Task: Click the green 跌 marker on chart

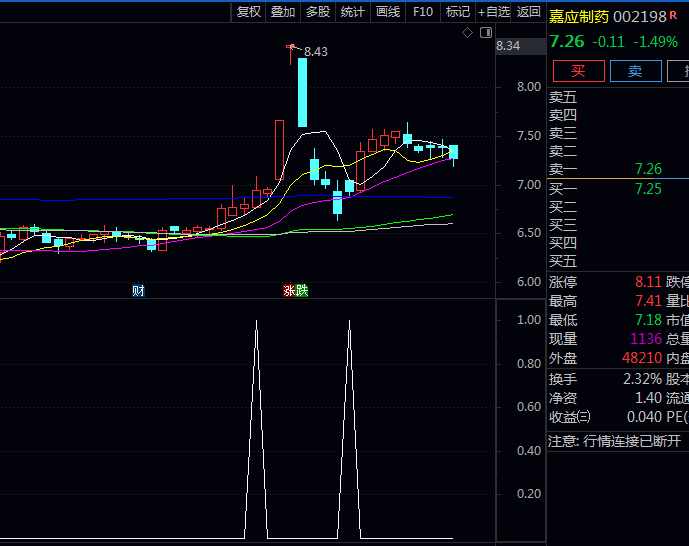Action: pyautogui.click(x=302, y=291)
